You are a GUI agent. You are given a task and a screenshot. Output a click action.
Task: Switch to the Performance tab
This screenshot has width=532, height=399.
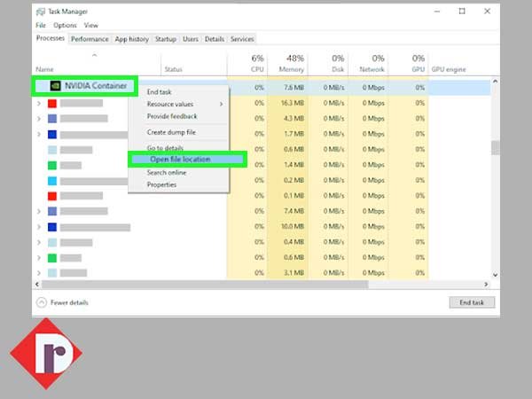tap(90, 39)
